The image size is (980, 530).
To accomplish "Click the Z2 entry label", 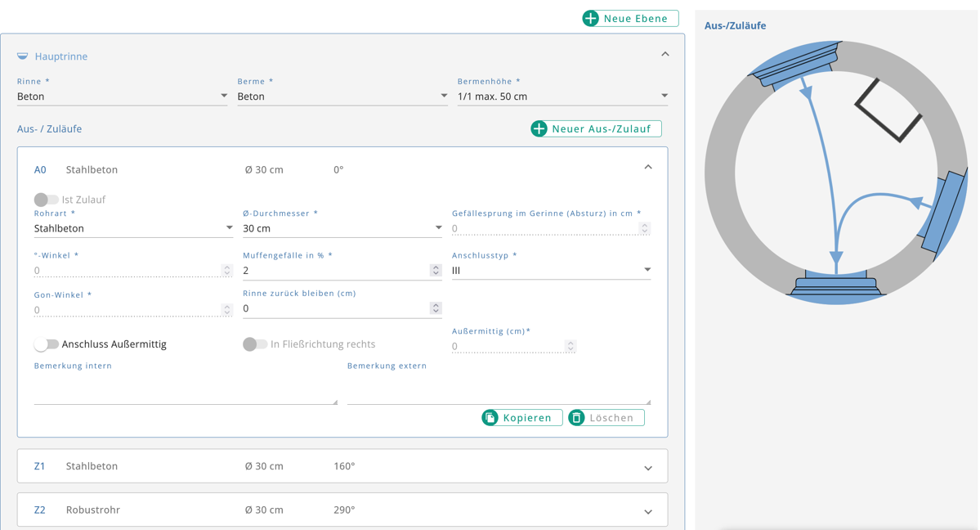I will tap(39, 510).
